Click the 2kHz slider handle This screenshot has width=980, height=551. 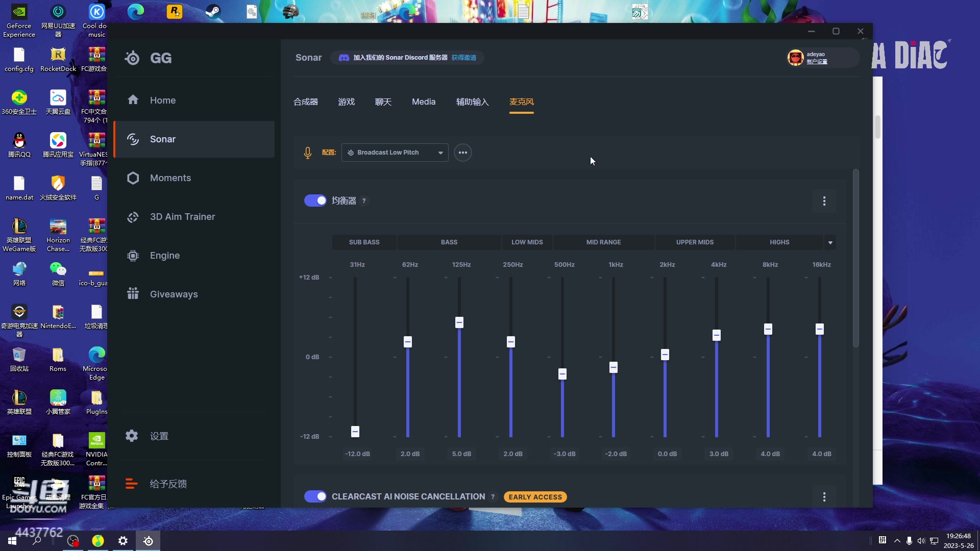[x=665, y=355]
